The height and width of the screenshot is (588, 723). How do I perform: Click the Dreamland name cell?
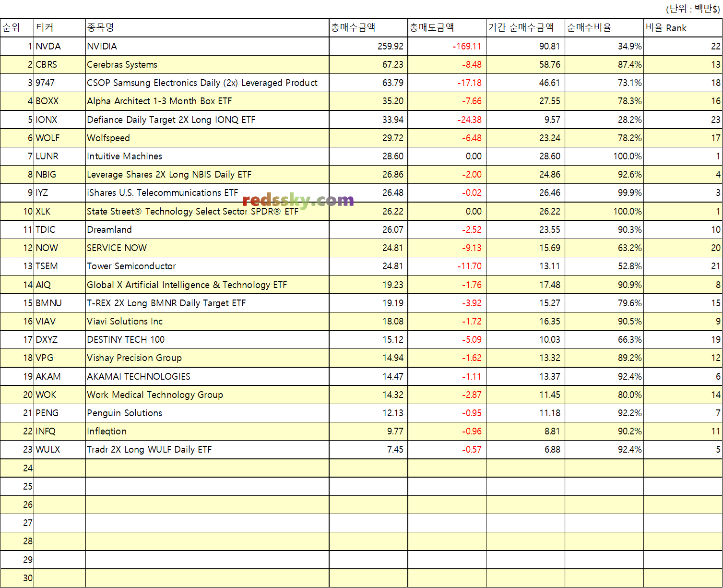pyautogui.click(x=207, y=229)
